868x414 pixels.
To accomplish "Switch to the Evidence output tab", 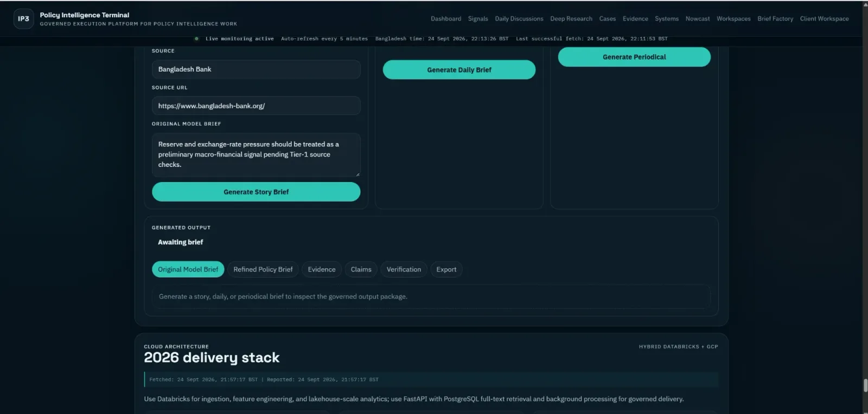I will pos(322,269).
